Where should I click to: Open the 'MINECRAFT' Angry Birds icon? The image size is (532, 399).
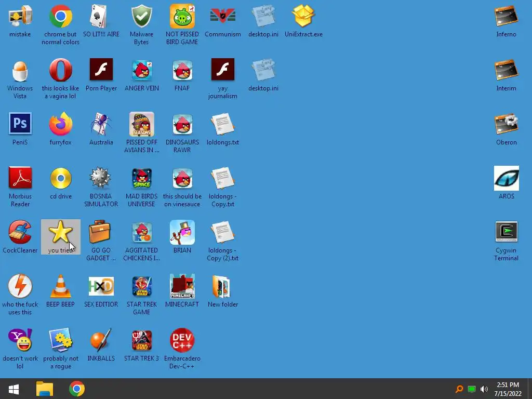coord(182,286)
